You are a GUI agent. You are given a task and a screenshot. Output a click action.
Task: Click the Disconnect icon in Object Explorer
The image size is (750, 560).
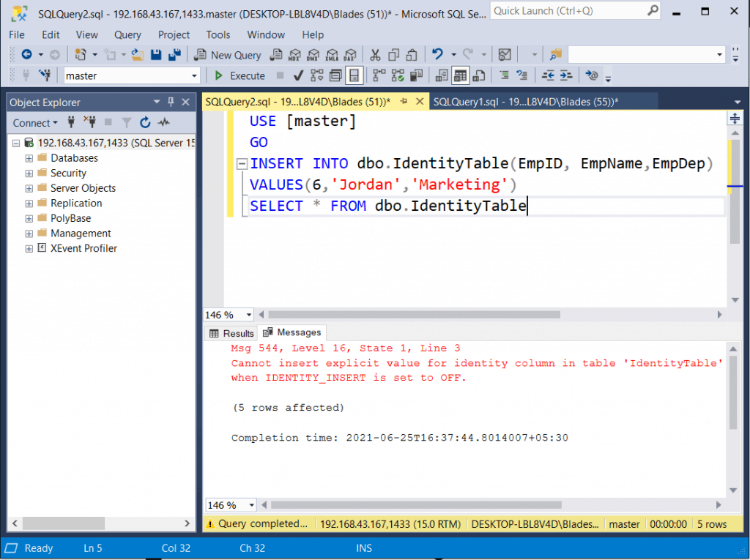click(92, 122)
